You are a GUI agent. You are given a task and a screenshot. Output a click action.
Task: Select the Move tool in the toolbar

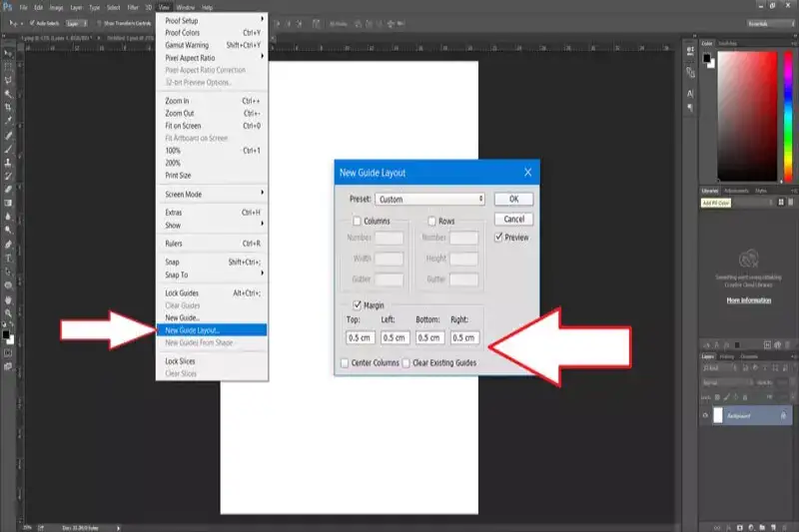click(x=8, y=51)
